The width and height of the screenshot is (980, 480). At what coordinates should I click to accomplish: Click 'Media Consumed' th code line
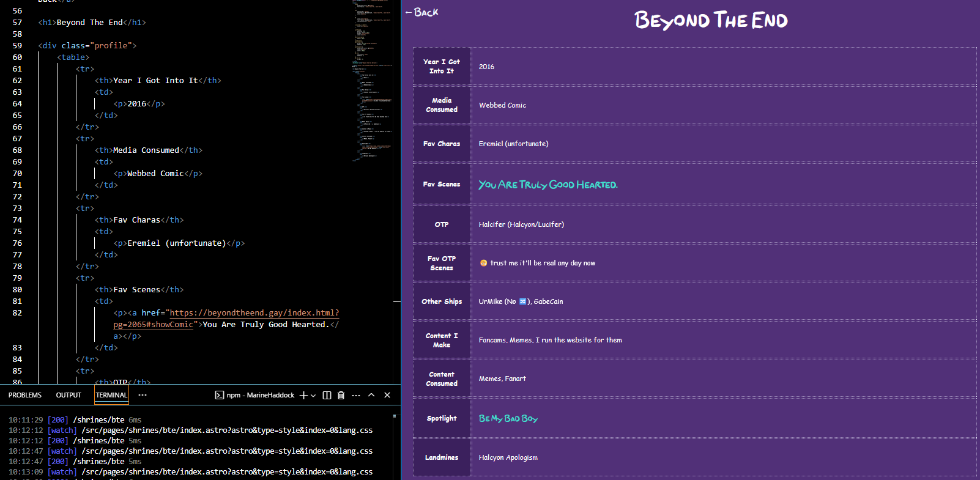(x=149, y=150)
